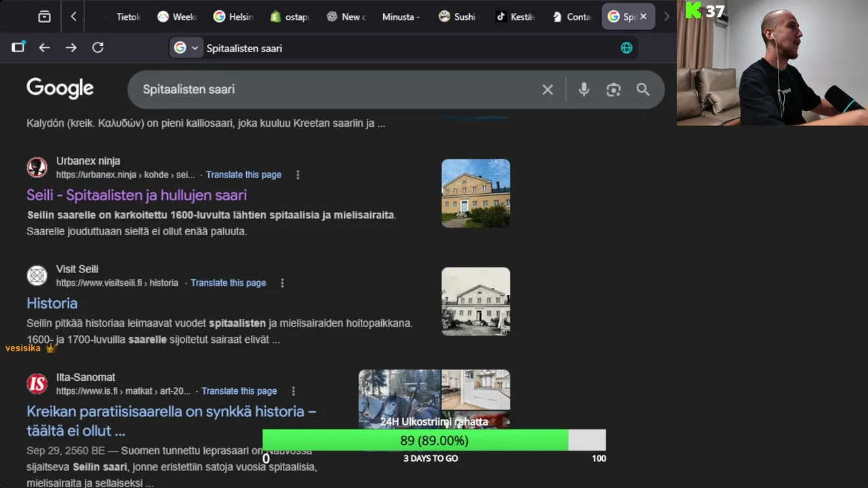Click Ilta-Sanomat IS site favicon
Screen dimensions: 868x488
coord(37,384)
